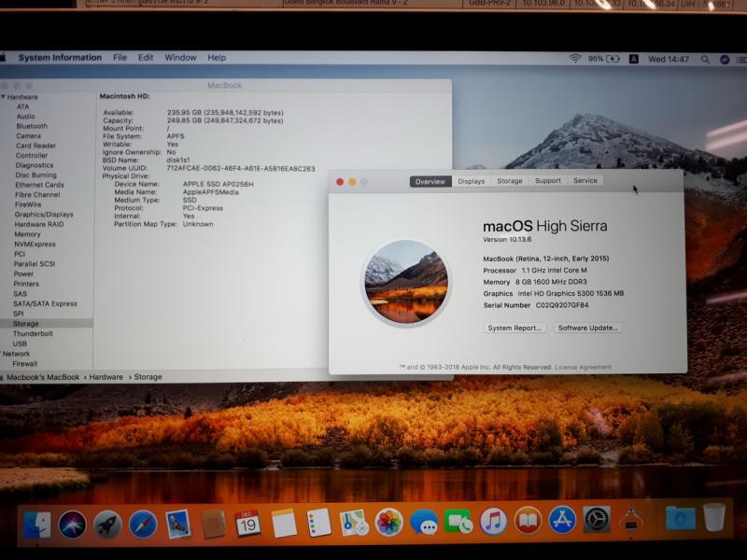Image resolution: width=747 pixels, height=560 pixels.
Task: Open Calendar icon showing 19
Action: click(247, 524)
